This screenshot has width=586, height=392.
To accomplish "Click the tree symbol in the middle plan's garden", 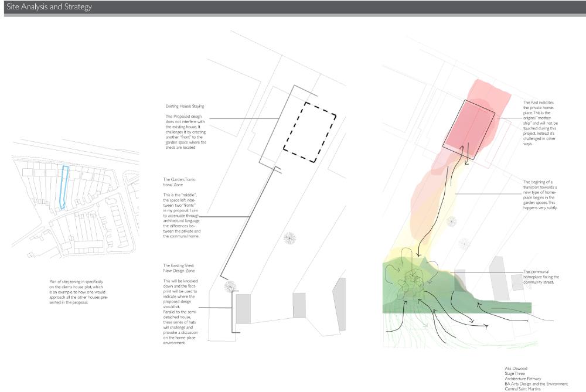I will (x=289, y=238).
